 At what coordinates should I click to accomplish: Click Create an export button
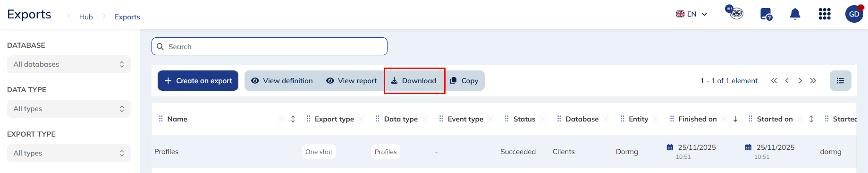198,81
